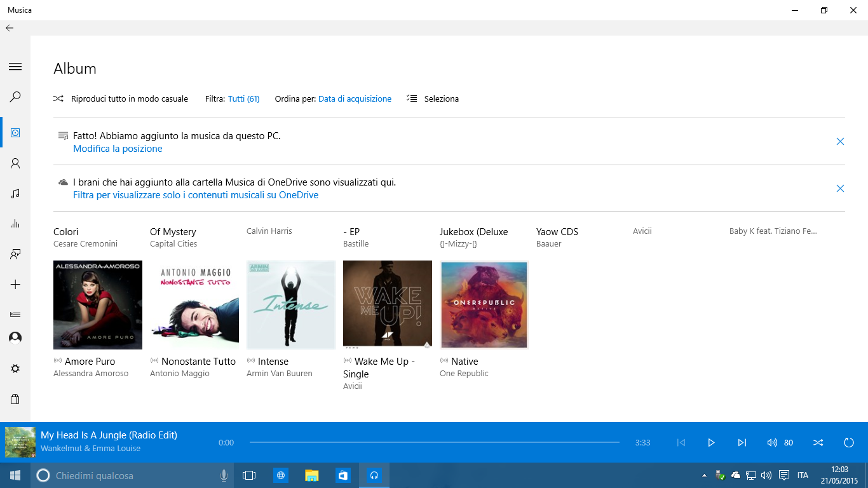Click the now playing album thumbnail
The height and width of the screenshot is (488, 868).
tap(20, 442)
